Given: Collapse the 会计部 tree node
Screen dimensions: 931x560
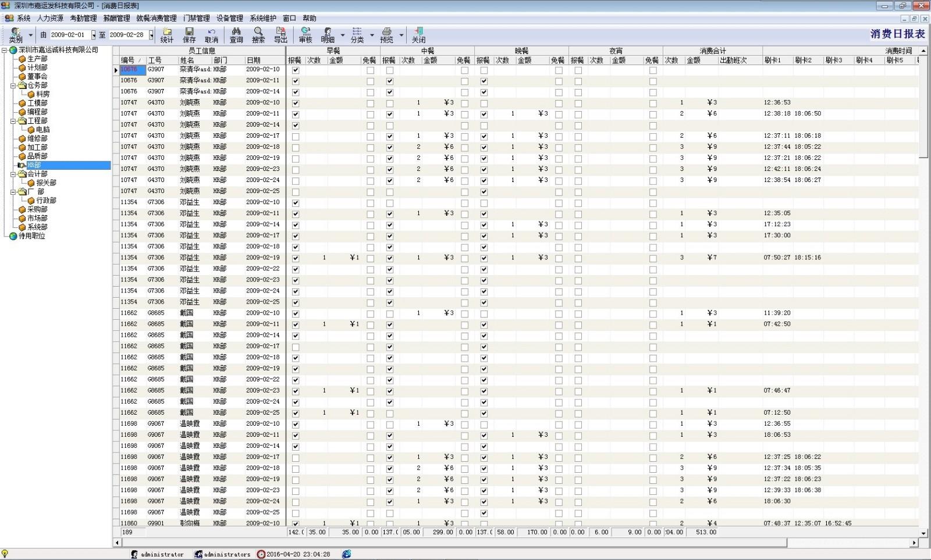Looking at the screenshot, I should coord(13,174).
